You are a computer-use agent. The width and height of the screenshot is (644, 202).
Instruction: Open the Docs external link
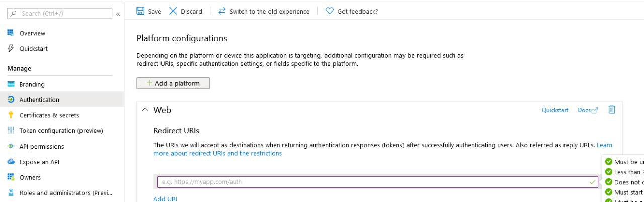pos(588,110)
